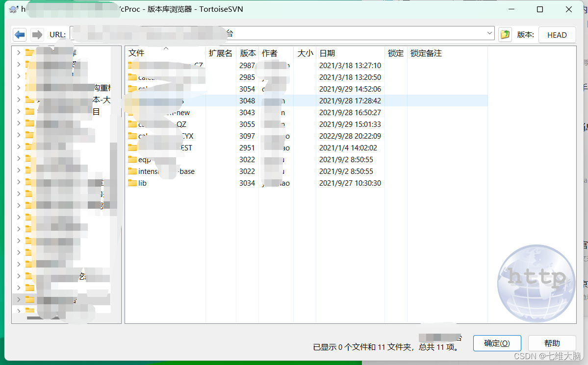This screenshot has width=588, height=365.
Task: Expand the bottom-most tree node in left panel
Action: pyautogui.click(x=19, y=310)
